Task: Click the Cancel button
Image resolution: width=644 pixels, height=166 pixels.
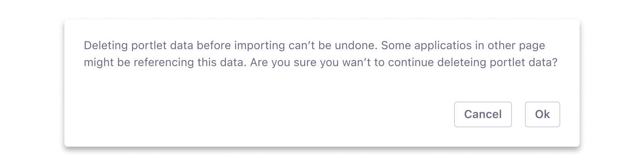Action: [483, 114]
